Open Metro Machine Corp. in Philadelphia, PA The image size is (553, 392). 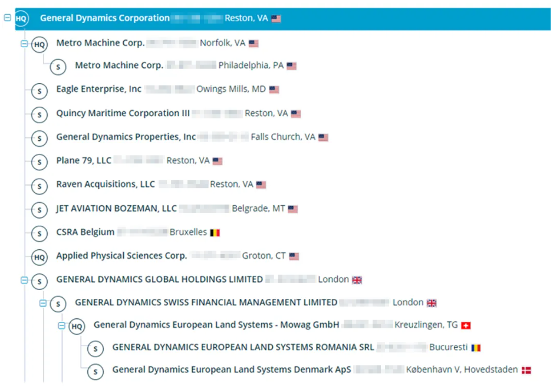(x=119, y=65)
